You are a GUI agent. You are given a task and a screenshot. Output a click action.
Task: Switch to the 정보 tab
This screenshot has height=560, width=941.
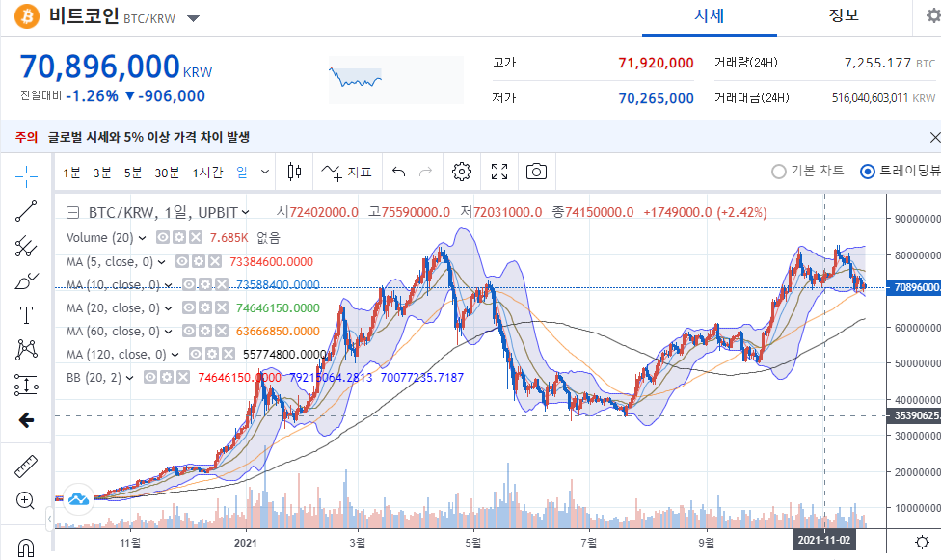pyautogui.click(x=844, y=16)
